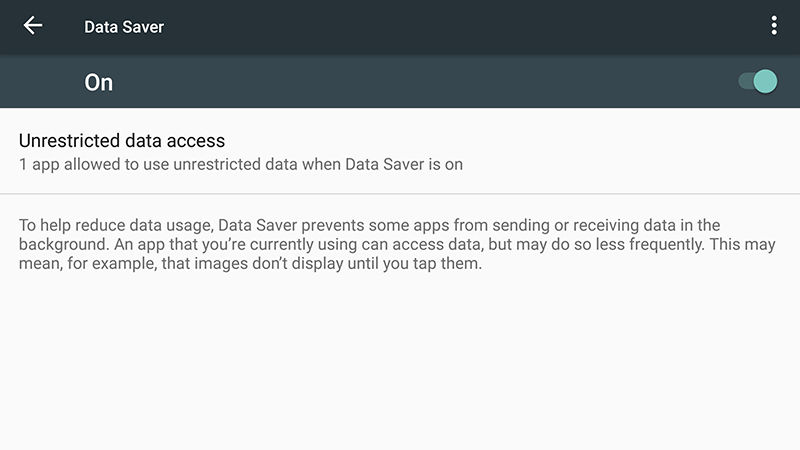Screen dimensions: 800x450
Task: Open Unrestricted data access settings
Action: [x=240, y=151]
